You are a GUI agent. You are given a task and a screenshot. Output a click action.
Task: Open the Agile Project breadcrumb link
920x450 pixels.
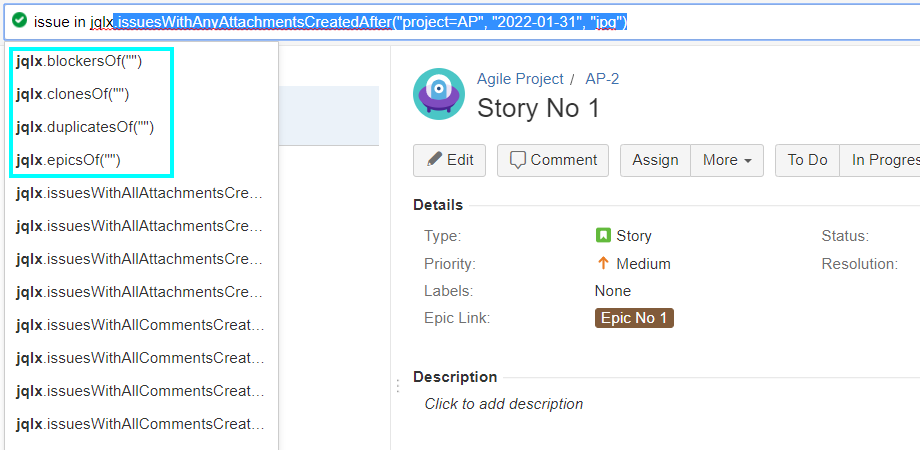tap(520, 79)
